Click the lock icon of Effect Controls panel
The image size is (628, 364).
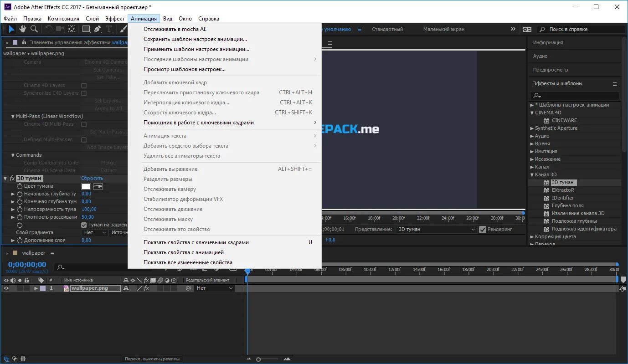pos(23,42)
